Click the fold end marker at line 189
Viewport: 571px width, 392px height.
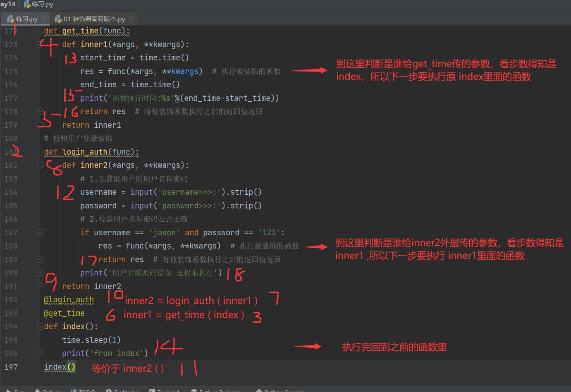coord(40,259)
